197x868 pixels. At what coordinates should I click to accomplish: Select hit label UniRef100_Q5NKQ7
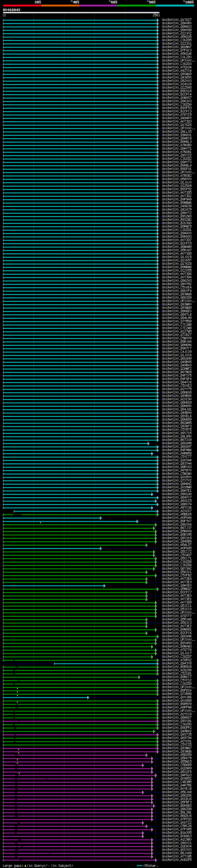tap(177, 589)
